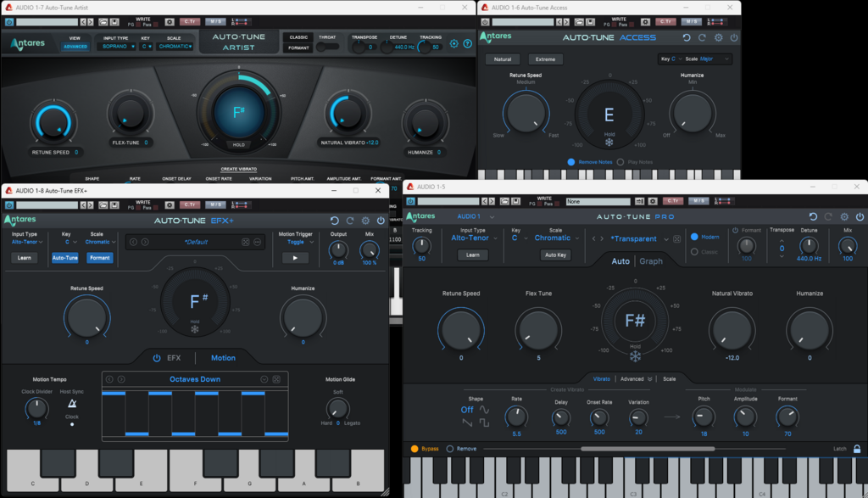This screenshot has width=868, height=498.
Task: Click undo icon in Auto-Tune Access
Action: point(687,37)
